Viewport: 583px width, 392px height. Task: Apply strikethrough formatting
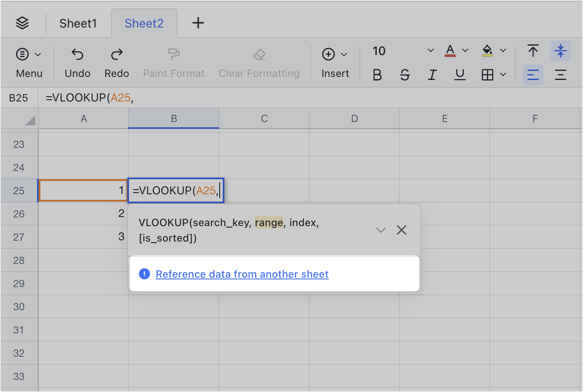[x=405, y=75]
